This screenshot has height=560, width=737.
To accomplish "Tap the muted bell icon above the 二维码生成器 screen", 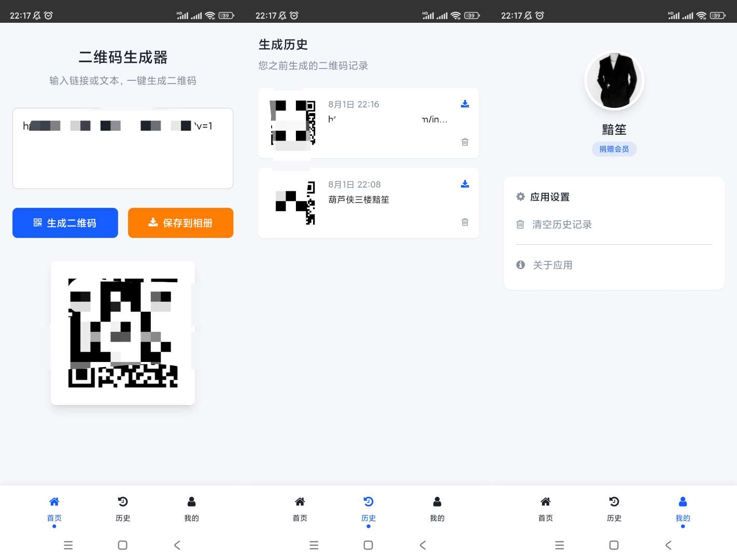I will click(x=37, y=16).
